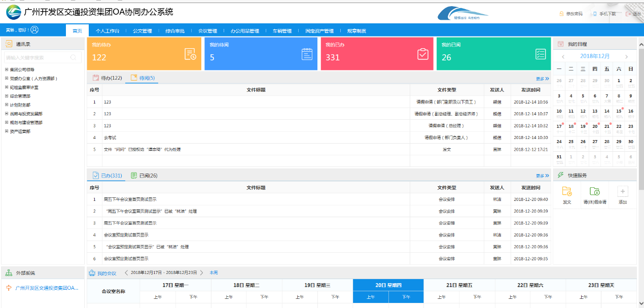The height and width of the screenshot is (308, 644).
Task: Open the 个人工作台 menu
Action: [108, 31]
